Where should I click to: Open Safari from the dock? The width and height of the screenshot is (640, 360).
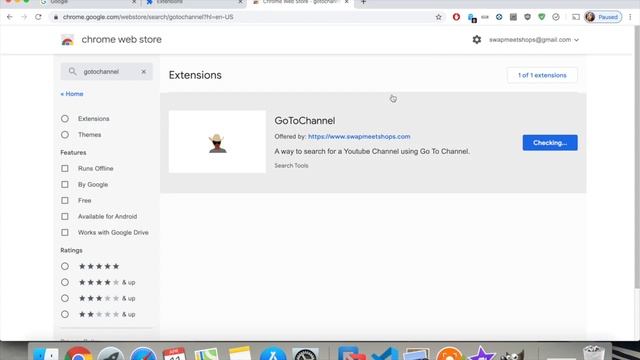143,354
